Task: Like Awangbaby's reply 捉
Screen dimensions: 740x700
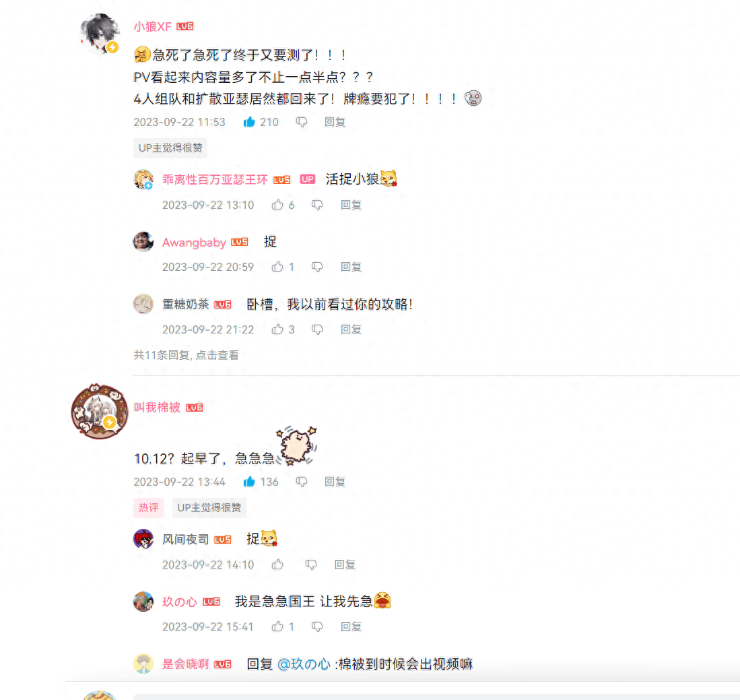Action: click(277, 267)
